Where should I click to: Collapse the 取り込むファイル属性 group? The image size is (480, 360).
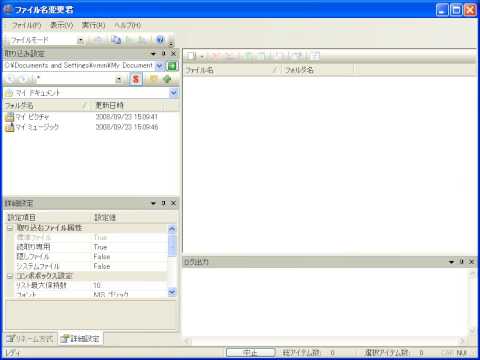coord(10,228)
